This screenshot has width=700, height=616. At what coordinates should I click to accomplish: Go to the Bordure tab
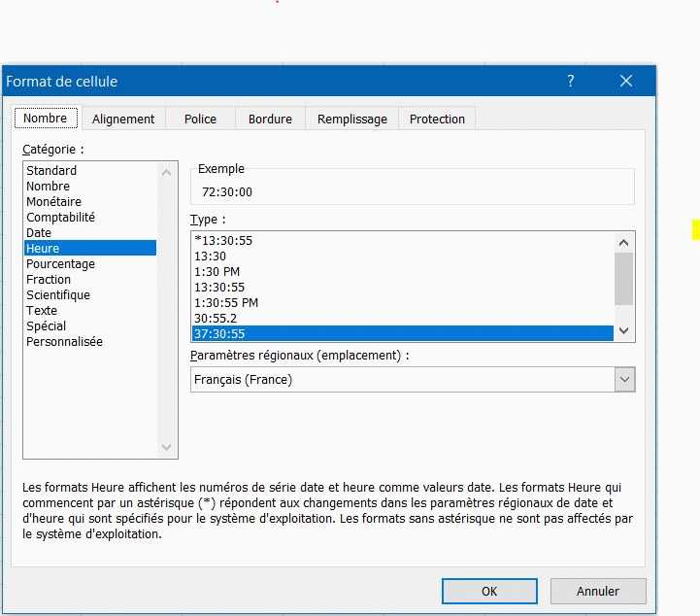click(x=270, y=119)
